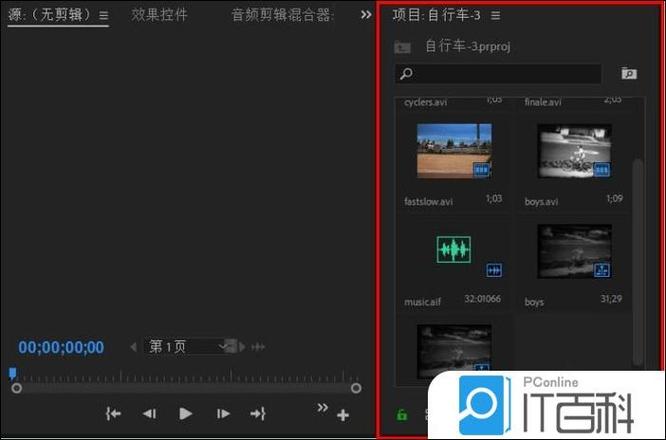Image resolution: width=666 pixels, height=440 pixels.
Task: Open the 项目 panel hamburger menu
Action: point(495,16)
